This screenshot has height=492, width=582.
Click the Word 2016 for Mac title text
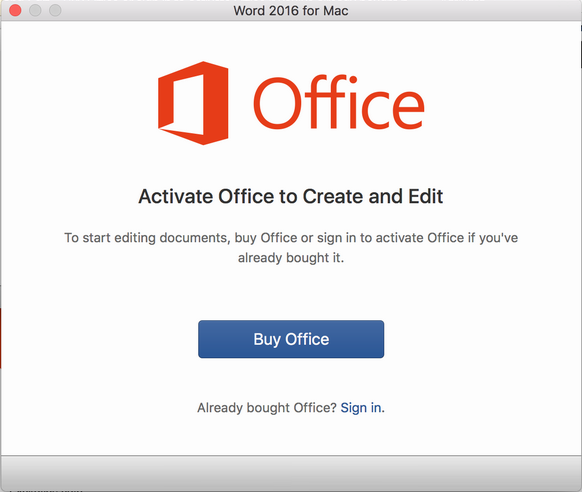point(291,11)
